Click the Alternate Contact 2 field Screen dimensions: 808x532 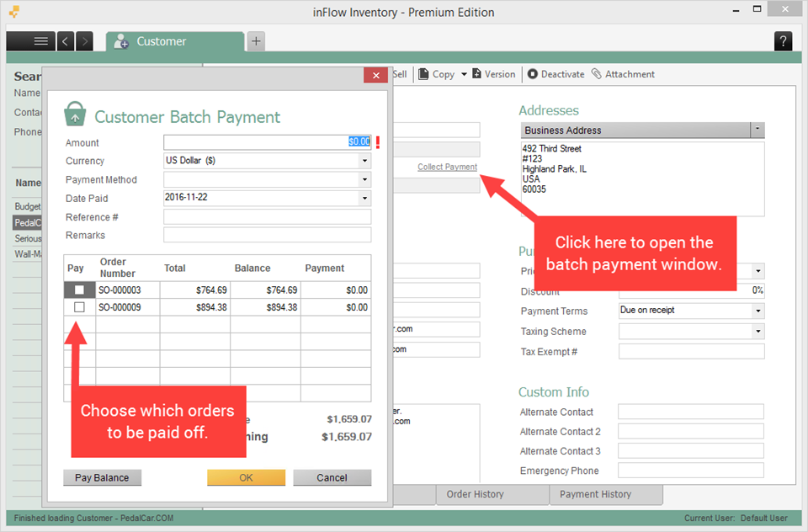[x=690, y=432]
